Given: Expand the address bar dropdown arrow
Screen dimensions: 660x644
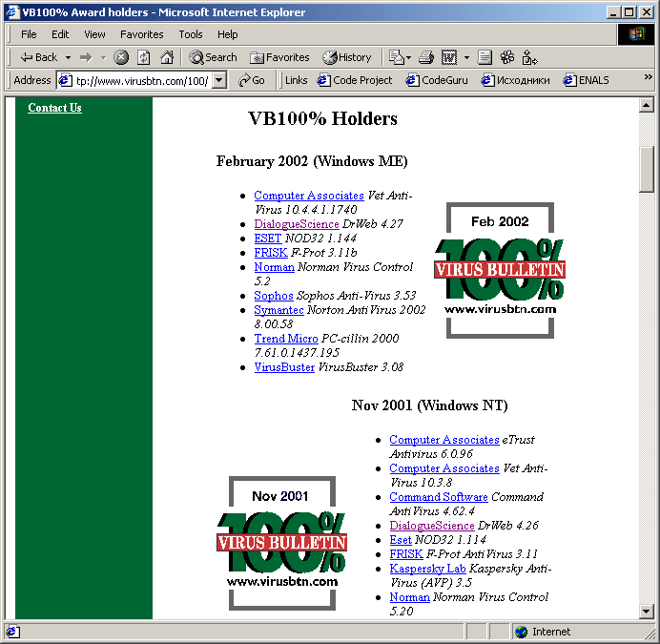Looking at the screenshot, I should click(x=219, y=80).
